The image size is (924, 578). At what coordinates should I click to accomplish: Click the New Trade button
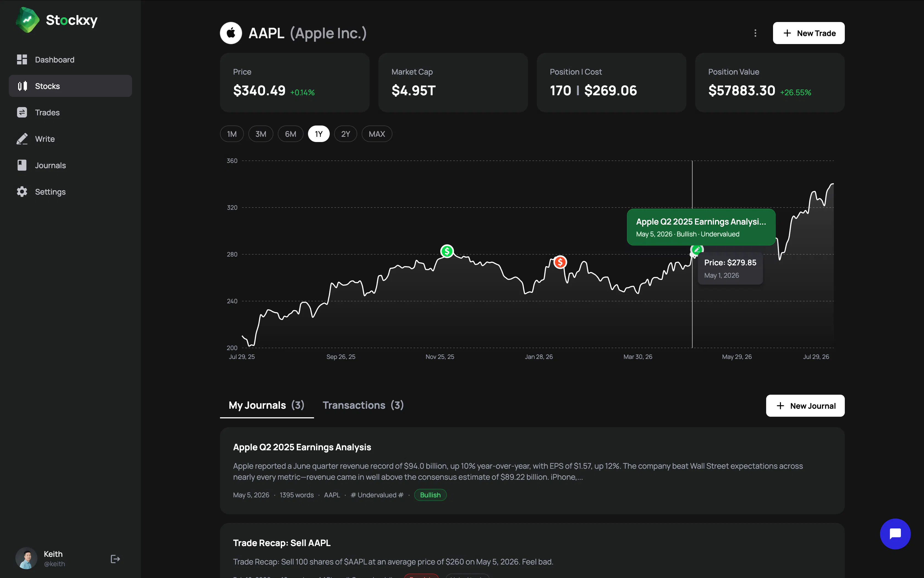(x=809, y=33)
